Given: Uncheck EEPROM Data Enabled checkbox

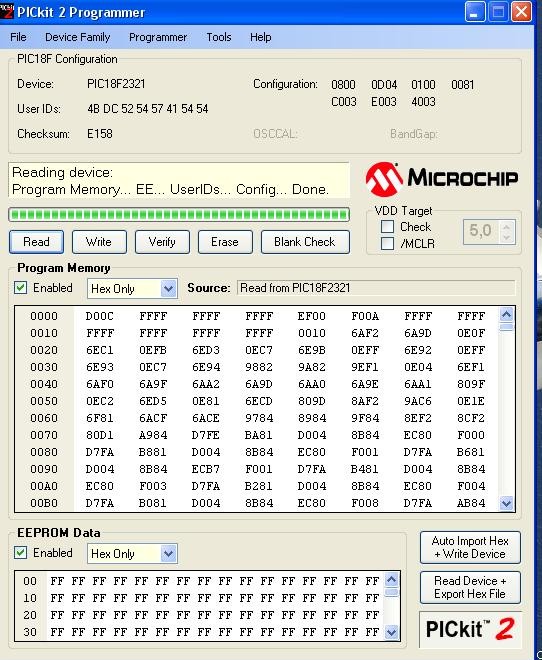Looking at the screenshot, I should pyautogui.click(x=21, y=553).
